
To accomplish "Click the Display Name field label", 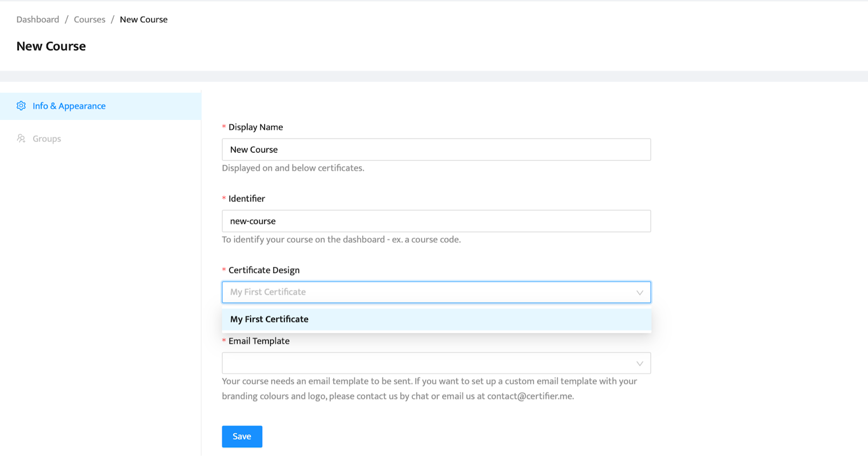I will (256, 127).
